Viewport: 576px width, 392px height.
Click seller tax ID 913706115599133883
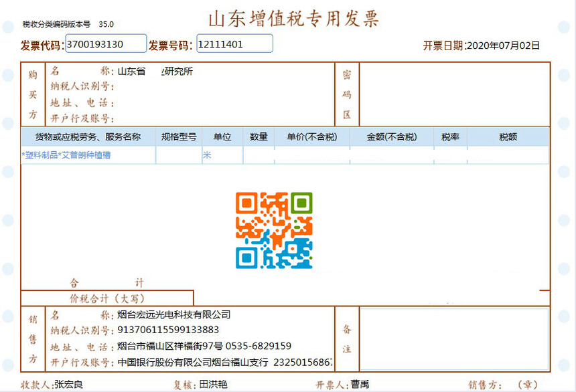[168, 330]
